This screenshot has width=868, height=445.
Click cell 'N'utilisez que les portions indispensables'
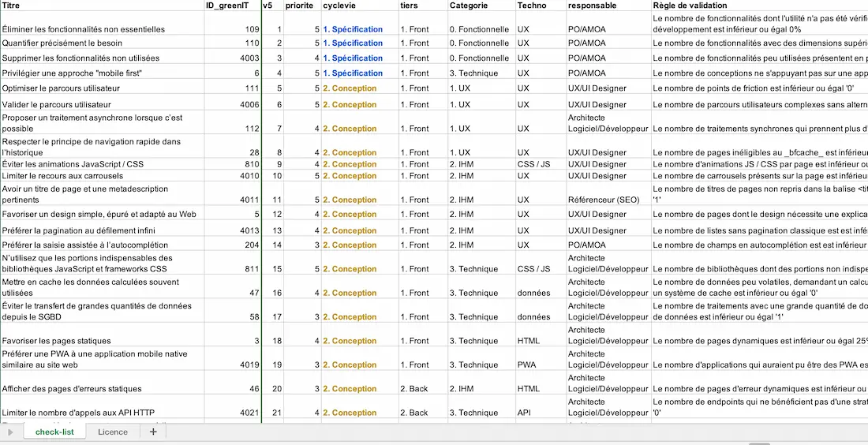(x=103, y=263)
